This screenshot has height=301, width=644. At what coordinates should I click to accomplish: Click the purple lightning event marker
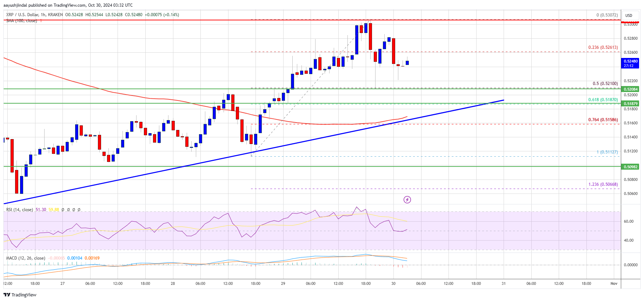407,199
